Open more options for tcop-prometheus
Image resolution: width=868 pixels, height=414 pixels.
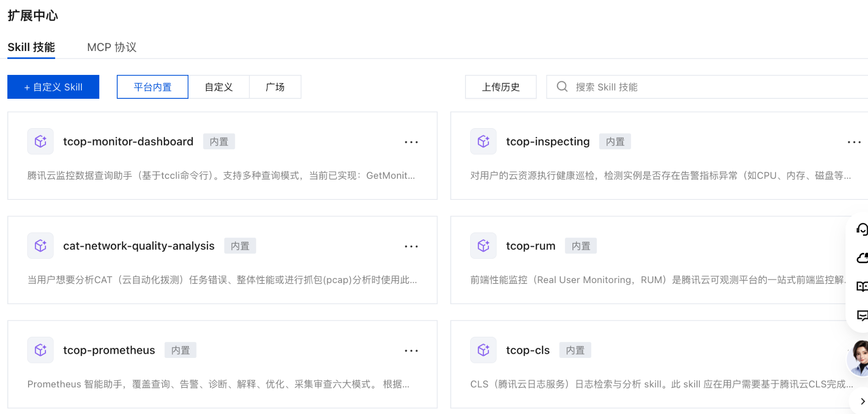click(411, 351)
